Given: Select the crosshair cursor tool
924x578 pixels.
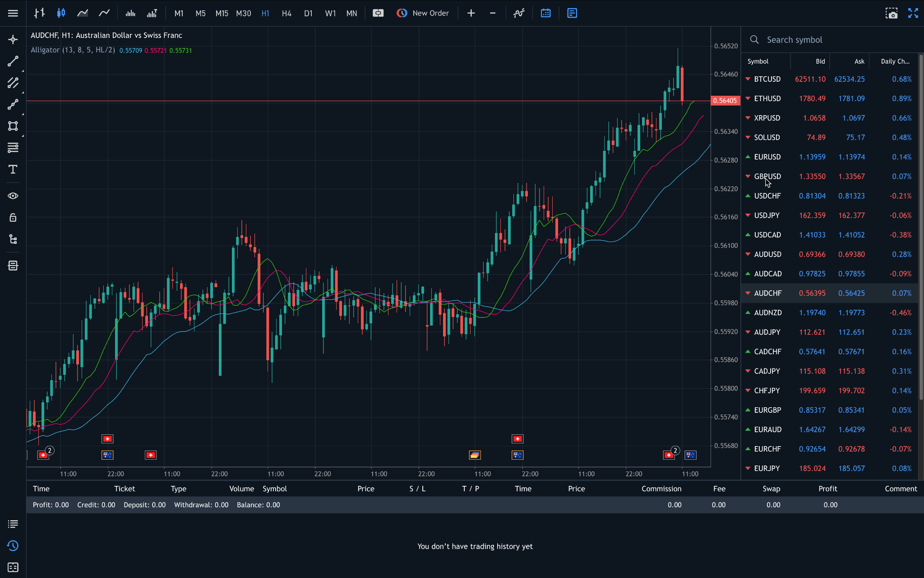Looking at the screenshot, I should coord(13,40).
